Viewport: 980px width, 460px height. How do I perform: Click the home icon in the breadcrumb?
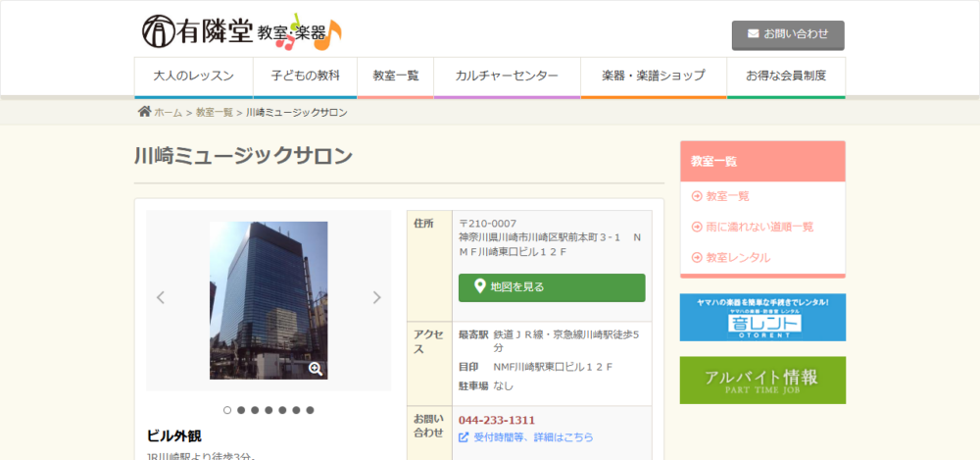point(144,112)
